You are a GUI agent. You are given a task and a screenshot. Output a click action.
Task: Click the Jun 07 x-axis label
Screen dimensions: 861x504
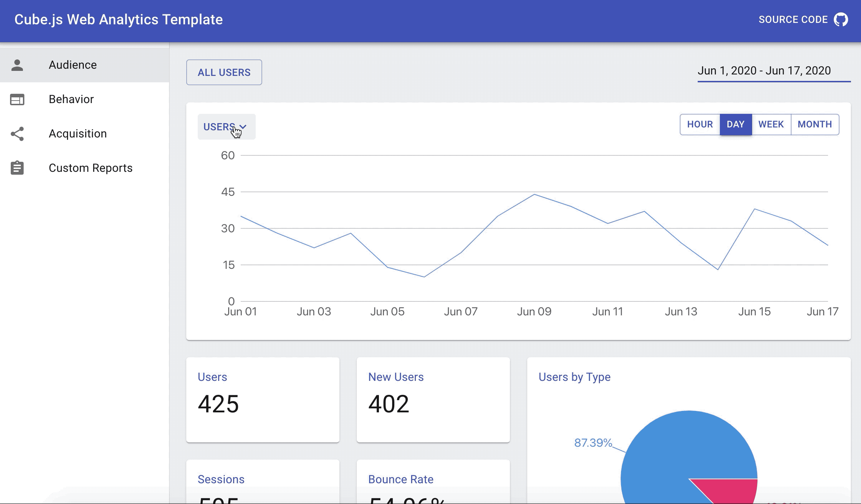[461, 311]
